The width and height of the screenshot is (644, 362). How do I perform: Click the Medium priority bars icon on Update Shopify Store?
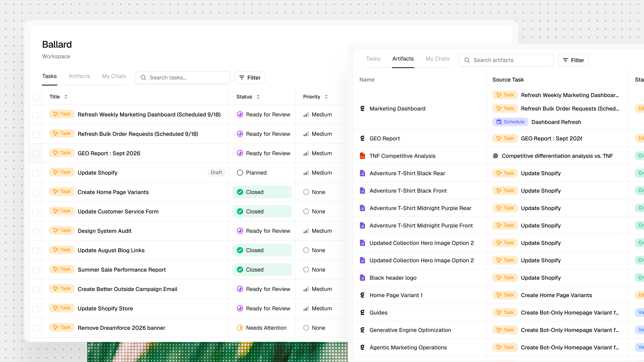point(306,309)
